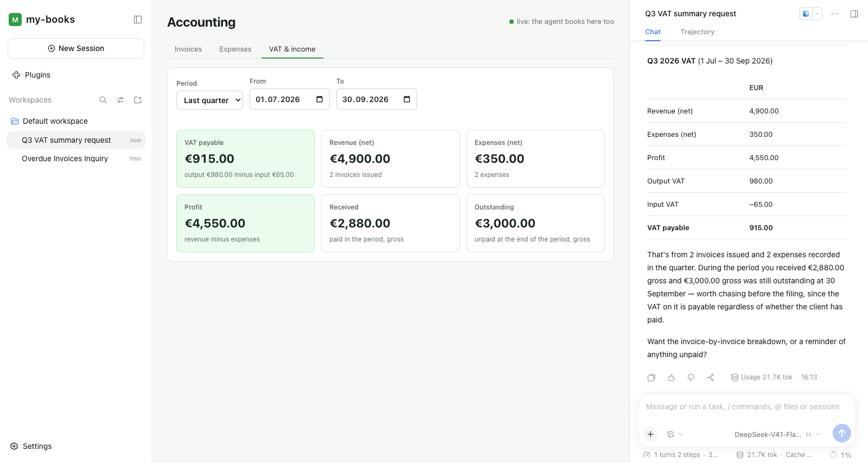Click the context usage 1% progress indicator
This screenshot has height=463, width=868.
840,455
